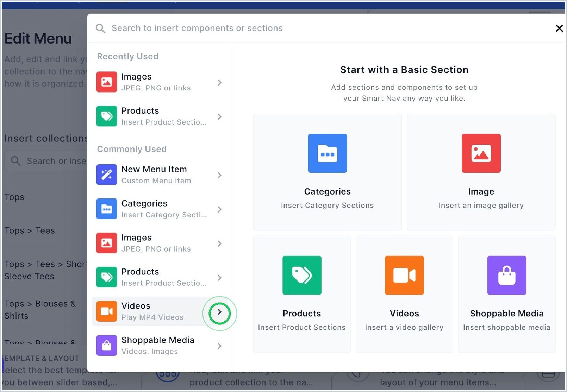Viewport: 567px width, 392px height.
Task: Choose 'Shoppable Media' label in the Commonly Used list
Action: [x=158, y=340]
